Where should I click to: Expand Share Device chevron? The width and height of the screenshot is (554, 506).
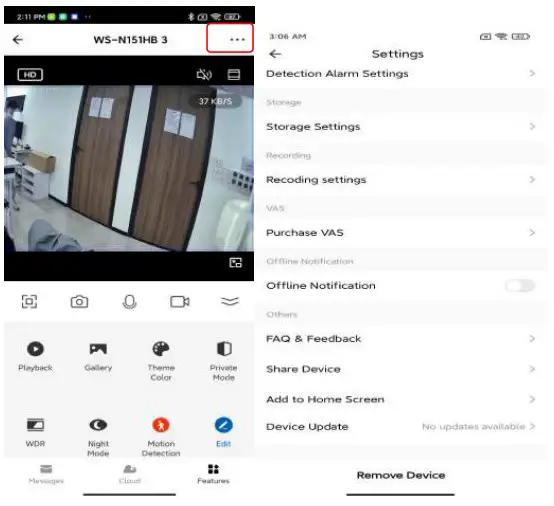pos(532,369)
